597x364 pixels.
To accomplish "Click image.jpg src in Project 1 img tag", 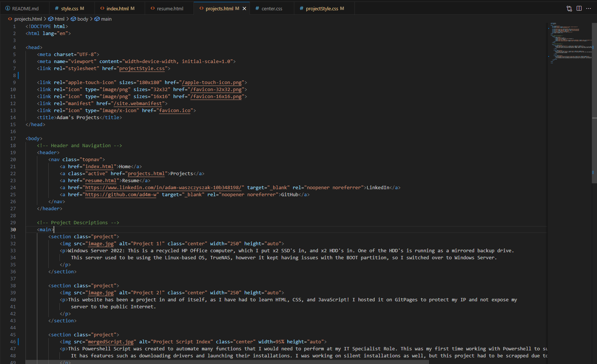I will [x=101, y=243].
